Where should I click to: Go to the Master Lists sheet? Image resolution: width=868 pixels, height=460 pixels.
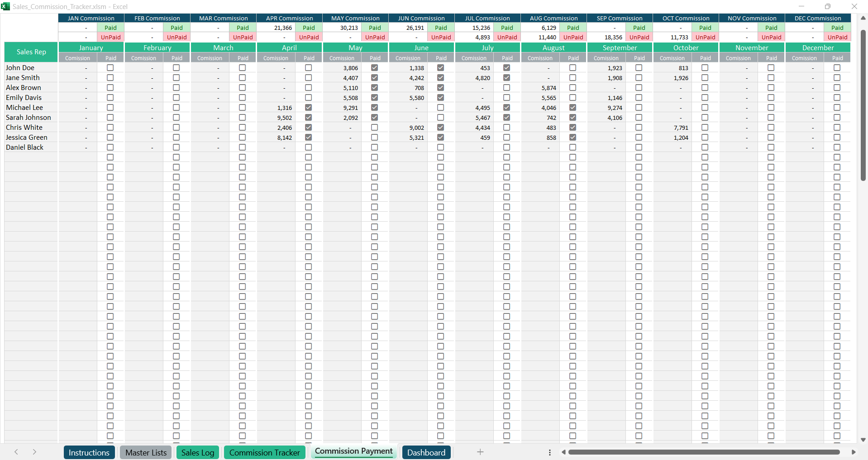tap(146, 452)
